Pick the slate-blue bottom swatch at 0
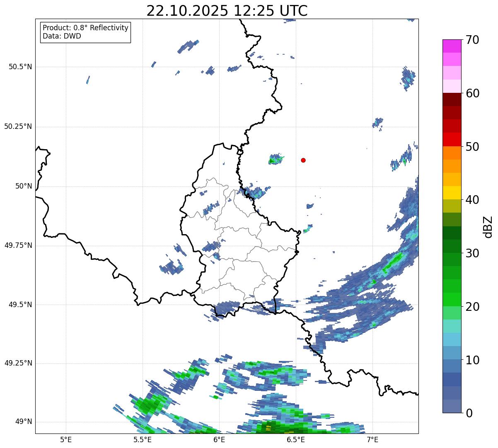The width and height of the screenshot is (498, 448). 452,406
